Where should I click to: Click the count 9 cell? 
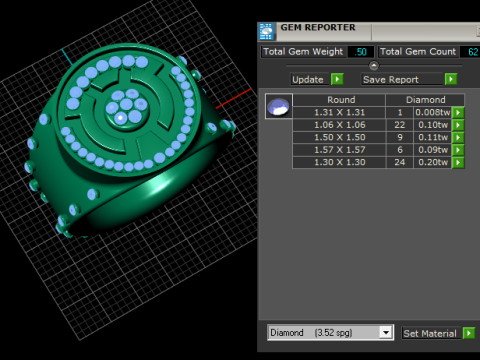pyautogui.click(x=400, y=137)
